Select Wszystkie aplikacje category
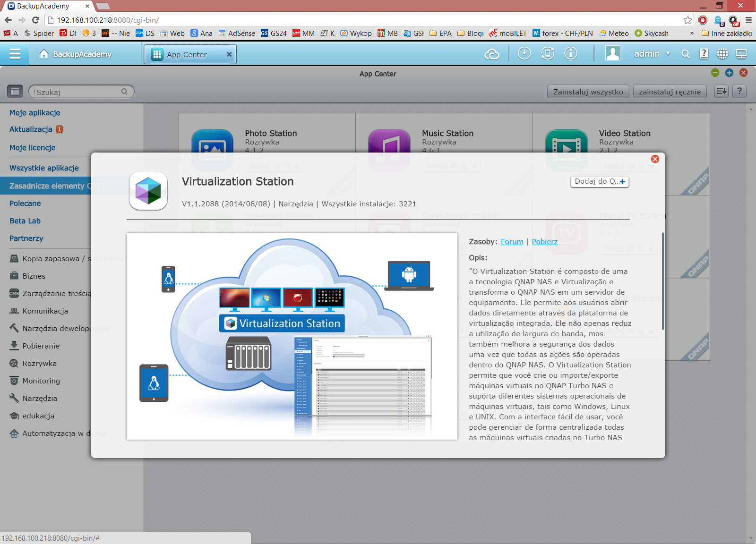 (44, 168)
